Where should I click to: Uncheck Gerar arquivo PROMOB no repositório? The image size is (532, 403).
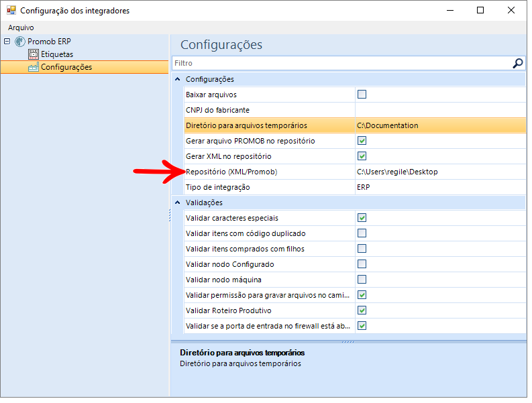[x=362, y=141]
